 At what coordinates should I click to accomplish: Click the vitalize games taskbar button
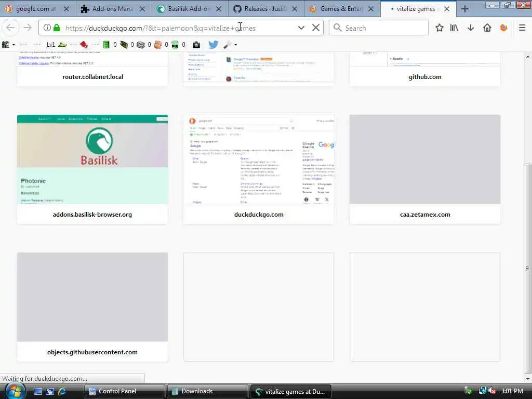coord(290,391)
